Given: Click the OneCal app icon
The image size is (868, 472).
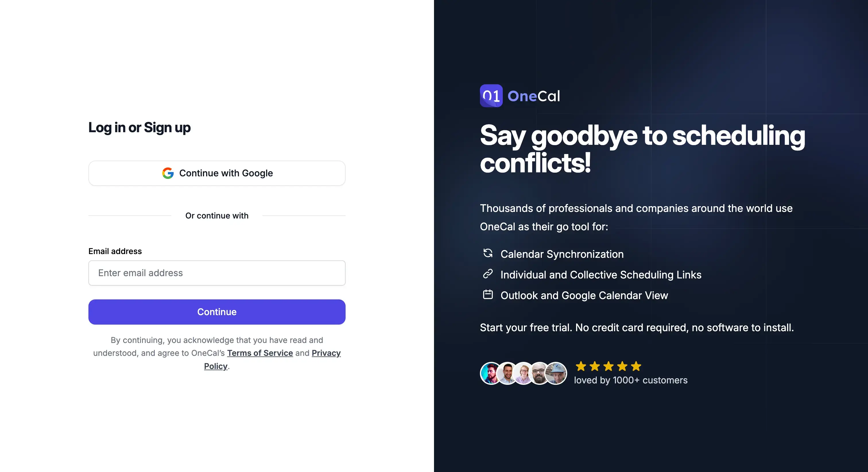Looking at the screenshot, I should click(491, 95).
